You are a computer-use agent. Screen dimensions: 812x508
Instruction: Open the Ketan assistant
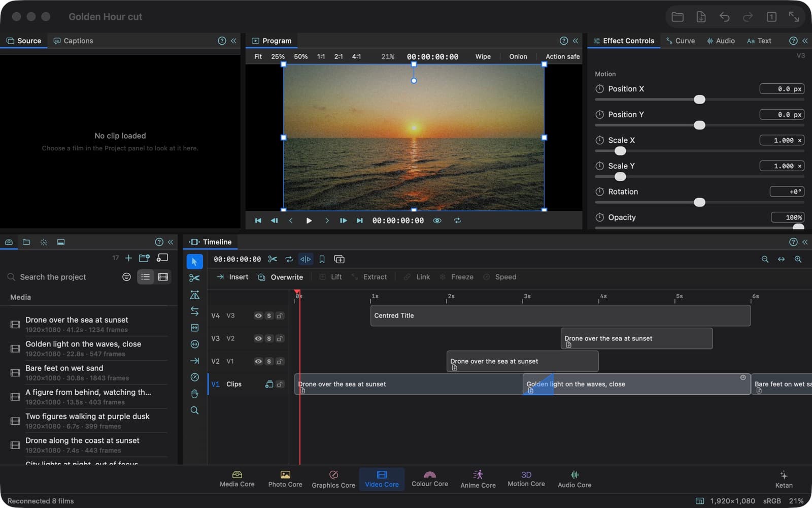pyautogui.click(x=784, y=479)
